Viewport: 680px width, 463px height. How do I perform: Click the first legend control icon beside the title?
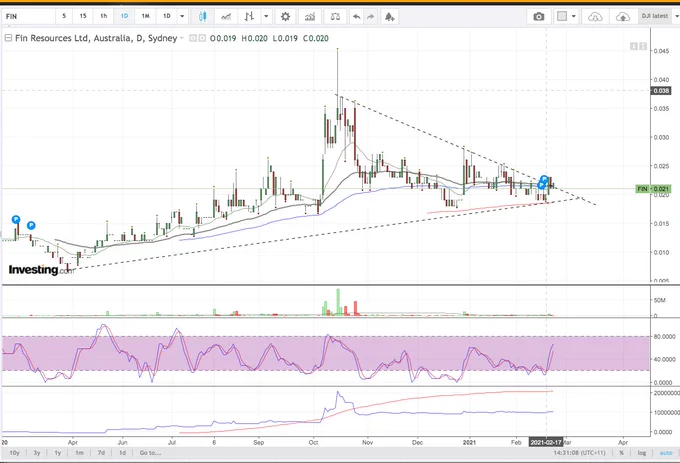click(x=193, y=38)
